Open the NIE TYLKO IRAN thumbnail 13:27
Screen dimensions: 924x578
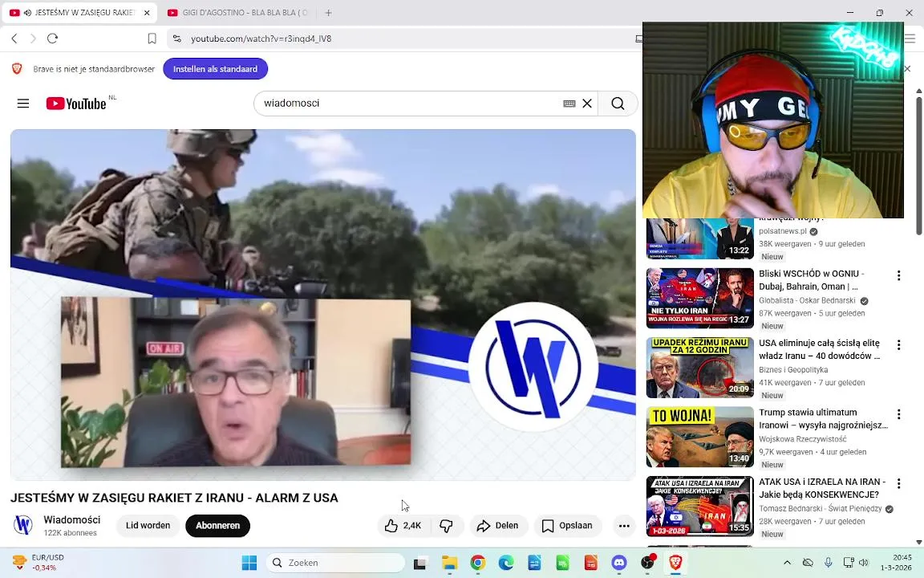pyautogui.click(x=700, y=298)
